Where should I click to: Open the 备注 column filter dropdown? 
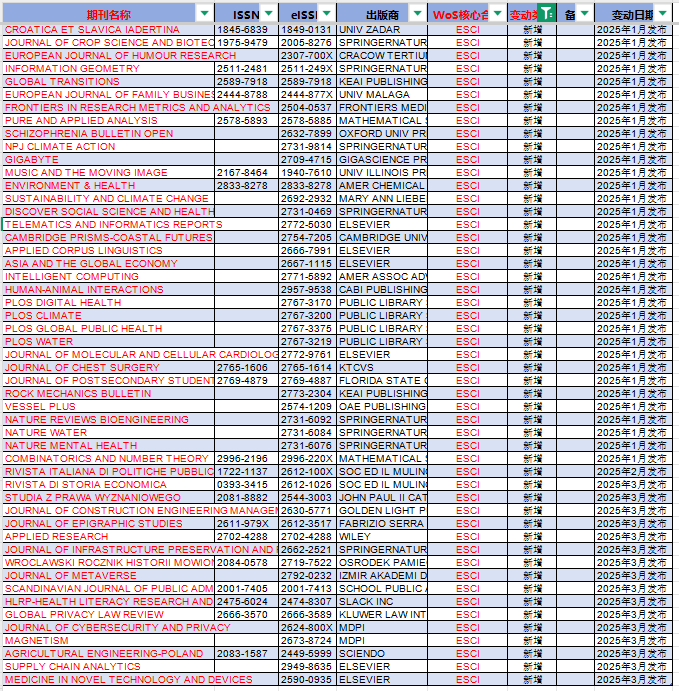(x=585, y=13)
